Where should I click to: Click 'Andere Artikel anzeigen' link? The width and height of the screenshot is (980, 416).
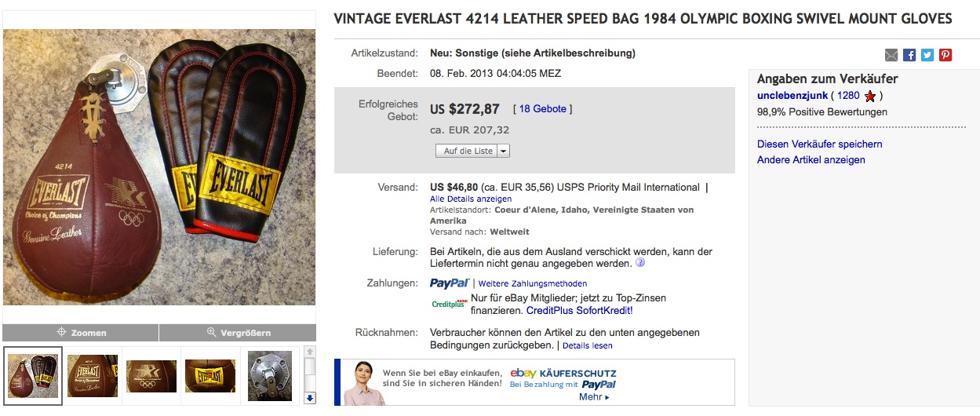(811, 160)
